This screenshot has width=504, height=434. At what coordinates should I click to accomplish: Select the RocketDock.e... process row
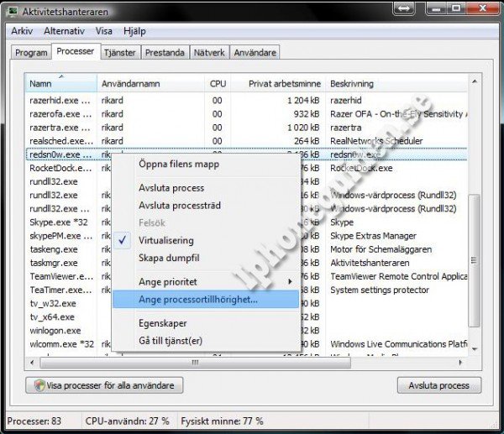pos(246,168)
